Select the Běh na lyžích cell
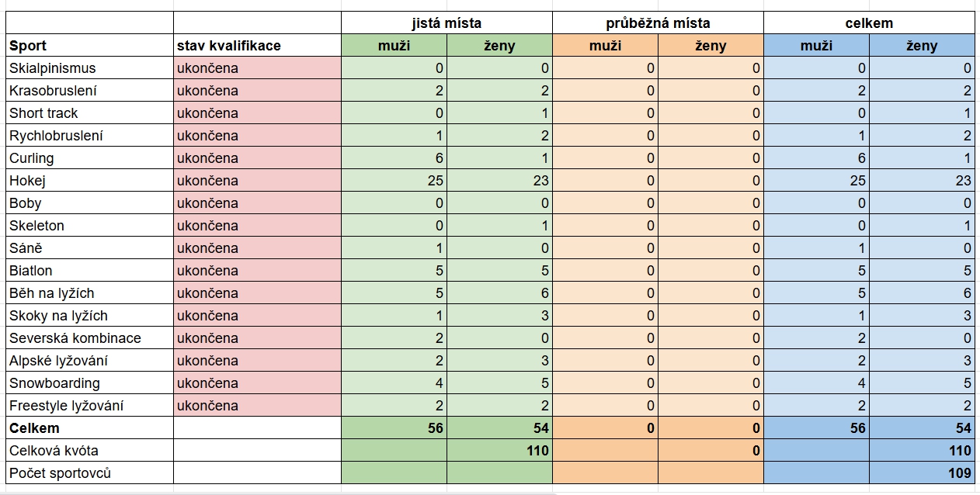The height and width of the screenshot is (495, 980). coord(89,293)
